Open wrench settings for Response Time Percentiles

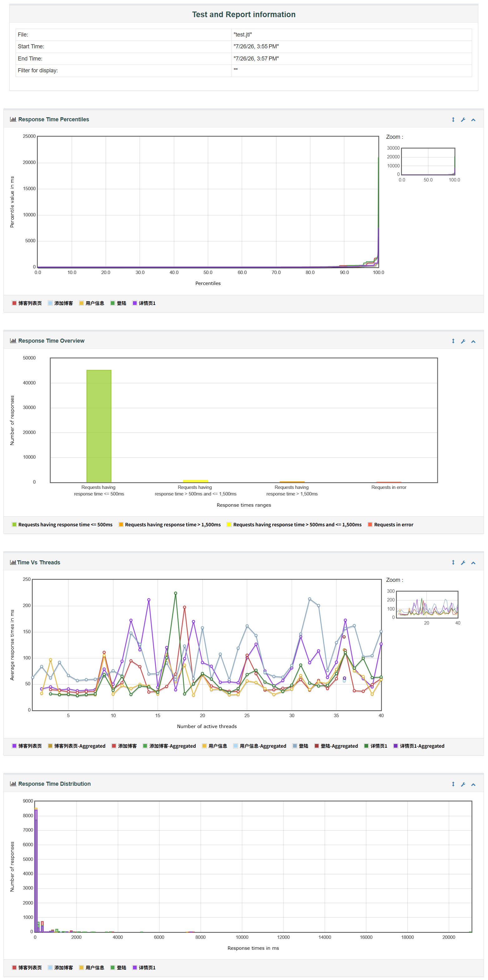click(x=463, y=119)
